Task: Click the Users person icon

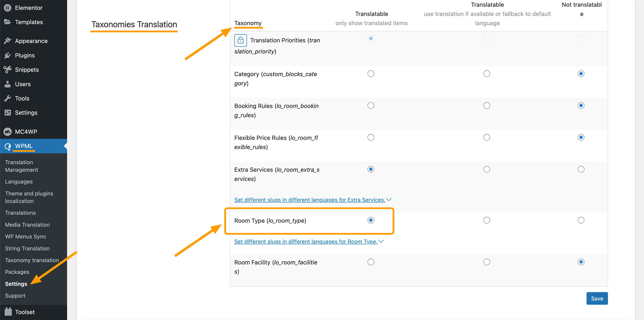Action: coord(8,84)
